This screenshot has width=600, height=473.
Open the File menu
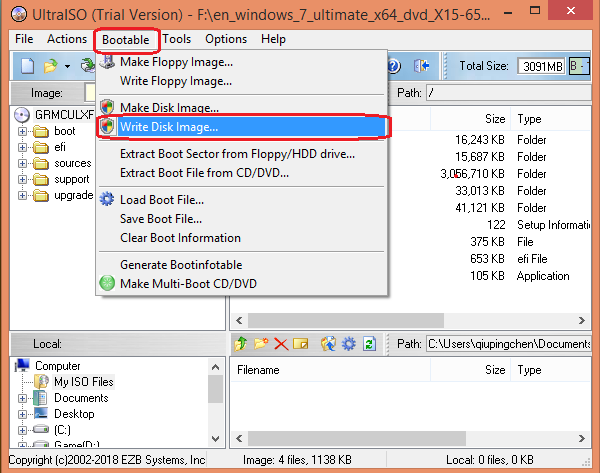[24, 39]
